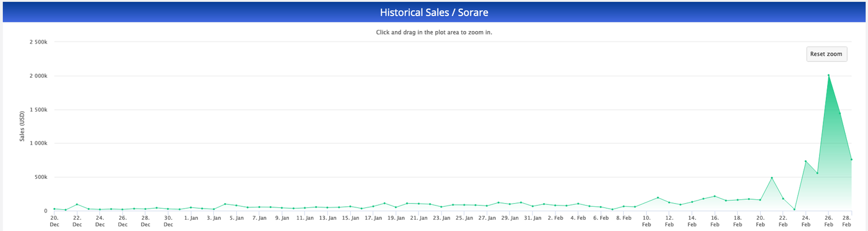Click the 16. Feb x-axis label

715,221
